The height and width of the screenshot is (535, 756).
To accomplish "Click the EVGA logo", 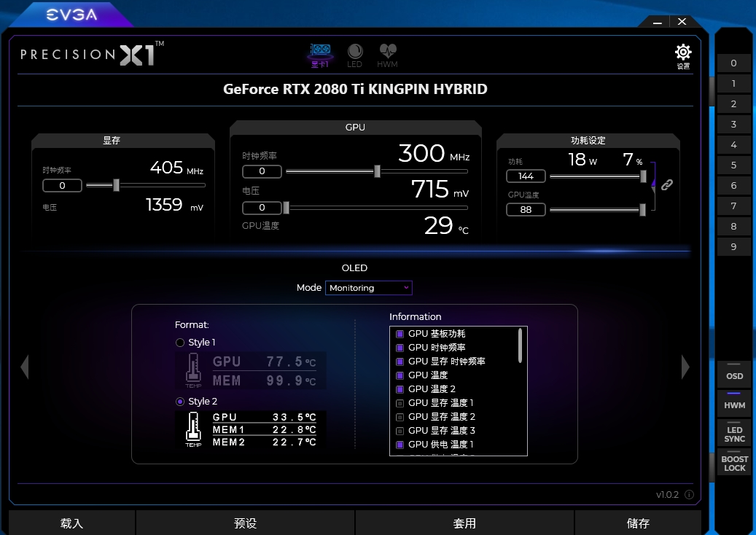I will click(71, 15).
